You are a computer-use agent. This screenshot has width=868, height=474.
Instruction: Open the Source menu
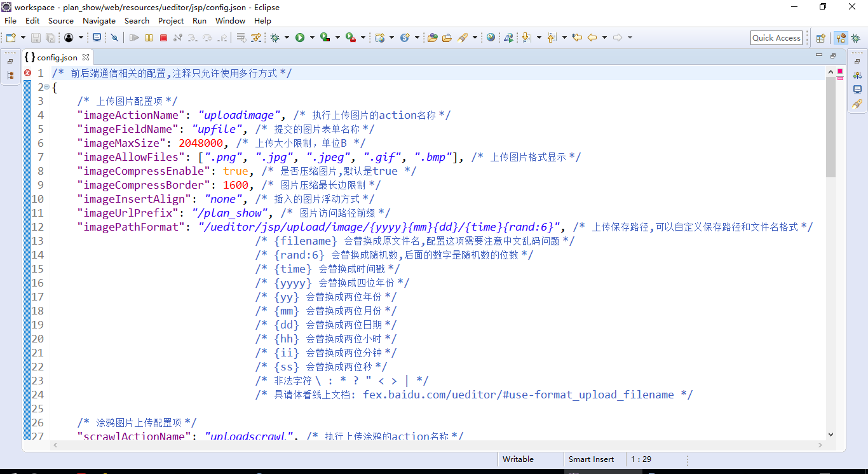pos(61,20)
